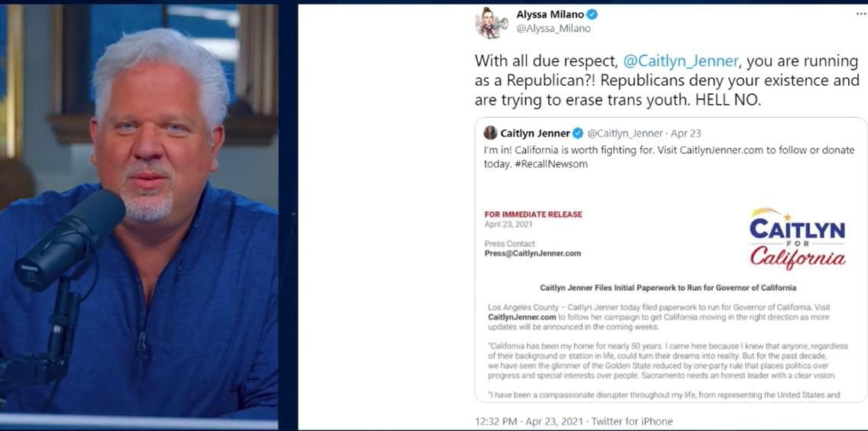
Task: Click the Caitlyn for California logo
Action: (x=797, y=238)
